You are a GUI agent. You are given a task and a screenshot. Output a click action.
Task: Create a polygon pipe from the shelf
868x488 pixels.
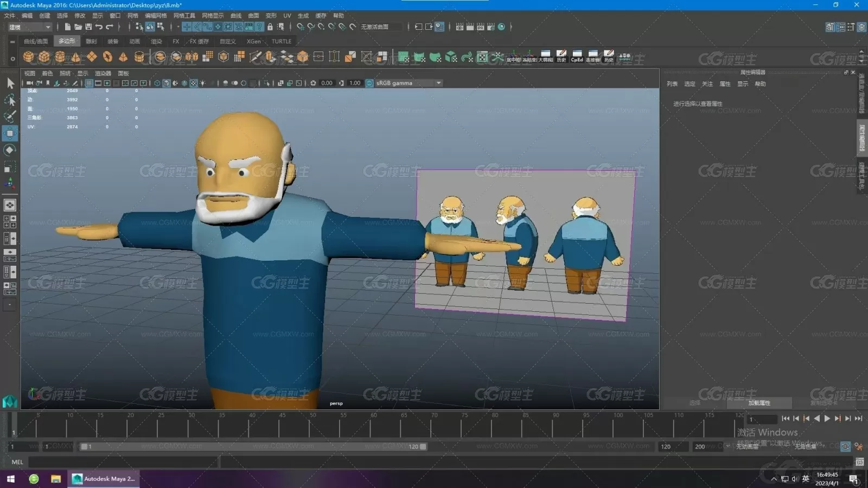[139, 56]
